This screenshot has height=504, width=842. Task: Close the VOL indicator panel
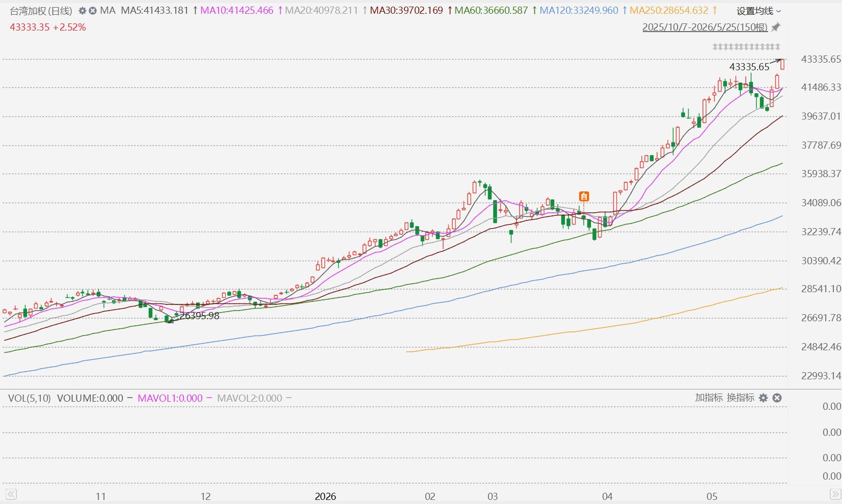coord(777,398)
